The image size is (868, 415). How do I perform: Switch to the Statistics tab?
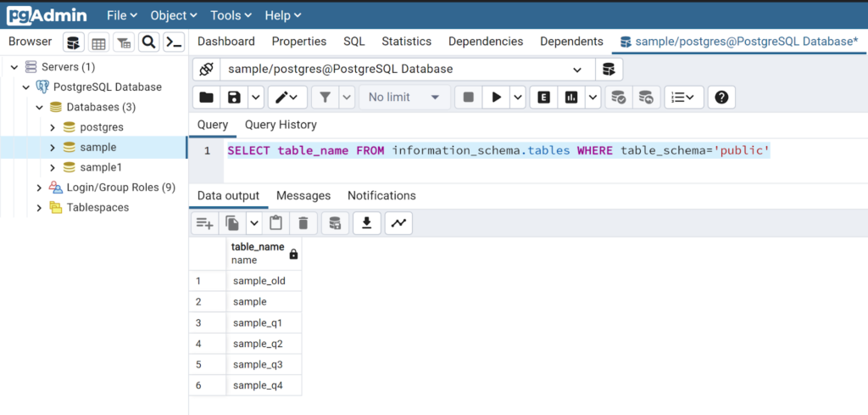[x=406, y=42]
